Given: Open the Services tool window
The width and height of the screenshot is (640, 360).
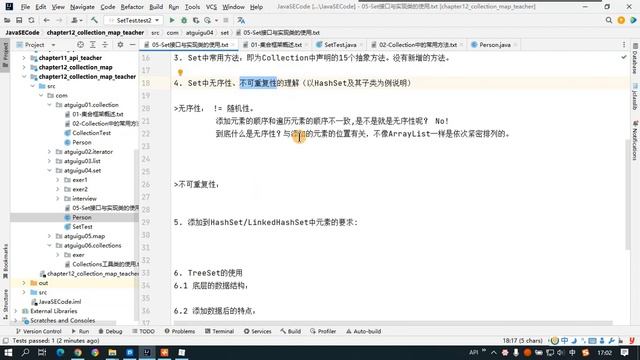Looking at the screenshot, I should pyautogui.click(x=258, y=331).
